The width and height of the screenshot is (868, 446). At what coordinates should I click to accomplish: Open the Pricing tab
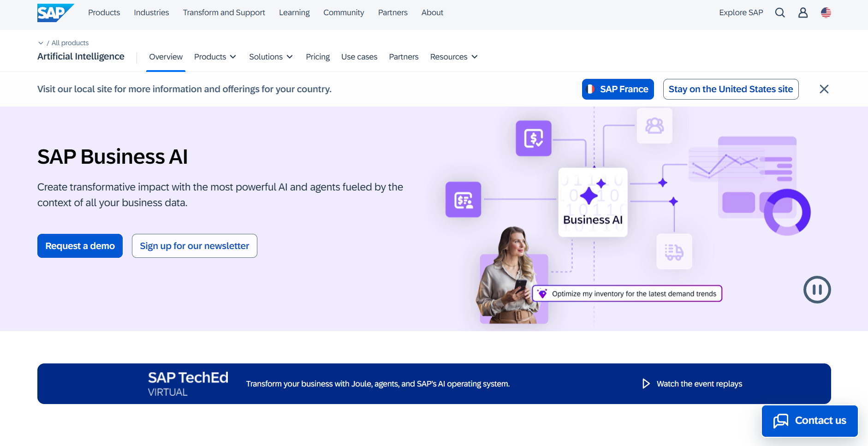point(318,57)
